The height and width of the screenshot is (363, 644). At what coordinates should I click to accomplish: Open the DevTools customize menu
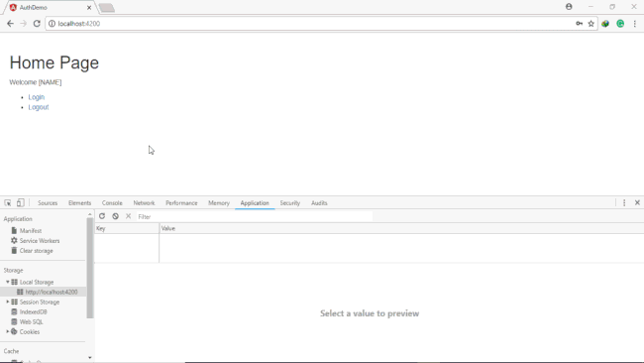click(624, 202)
